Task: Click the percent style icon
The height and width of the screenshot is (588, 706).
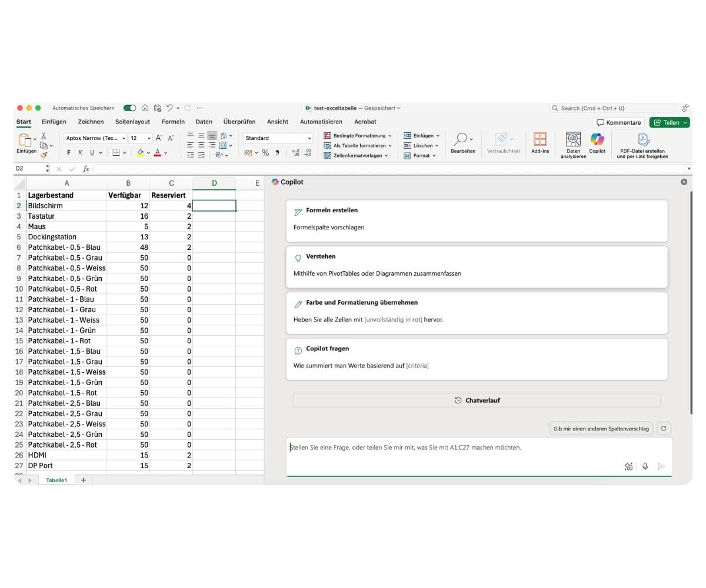Action: (265, 153)
